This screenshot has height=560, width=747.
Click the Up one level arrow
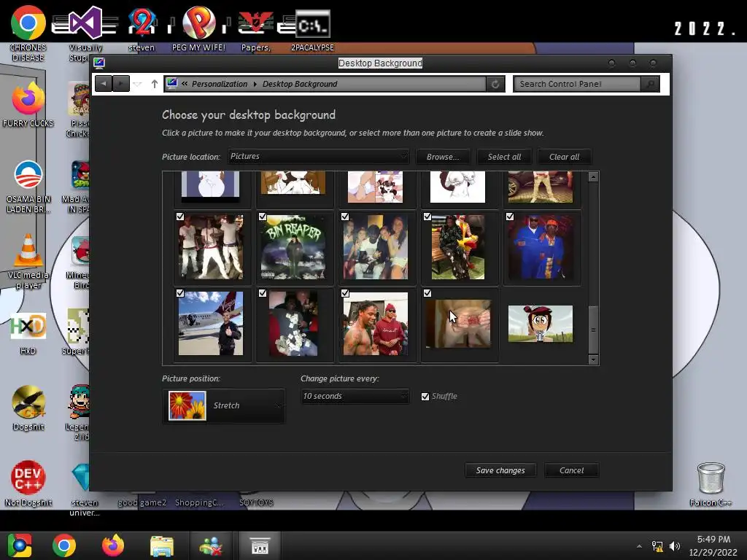(x=155, y=84)
